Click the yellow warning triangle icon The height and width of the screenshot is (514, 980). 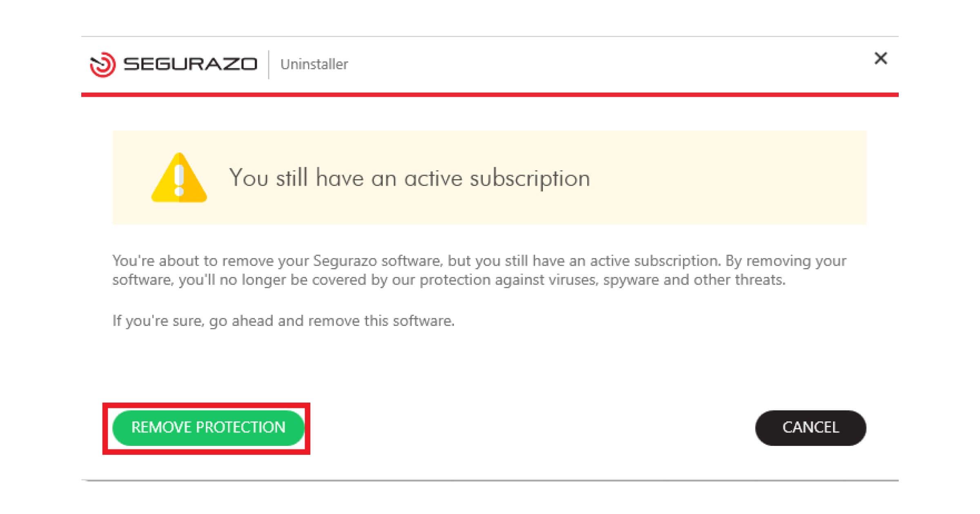click(x=179, y=178)
